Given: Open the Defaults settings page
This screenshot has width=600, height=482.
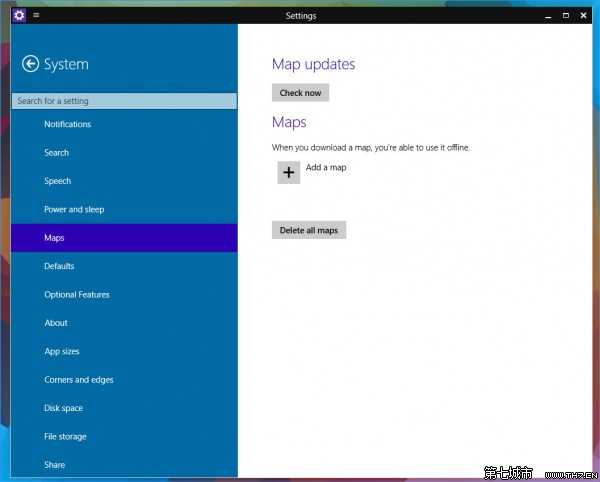Looking at the screenshot, I should pyautogui.click(x=124, y=266).
